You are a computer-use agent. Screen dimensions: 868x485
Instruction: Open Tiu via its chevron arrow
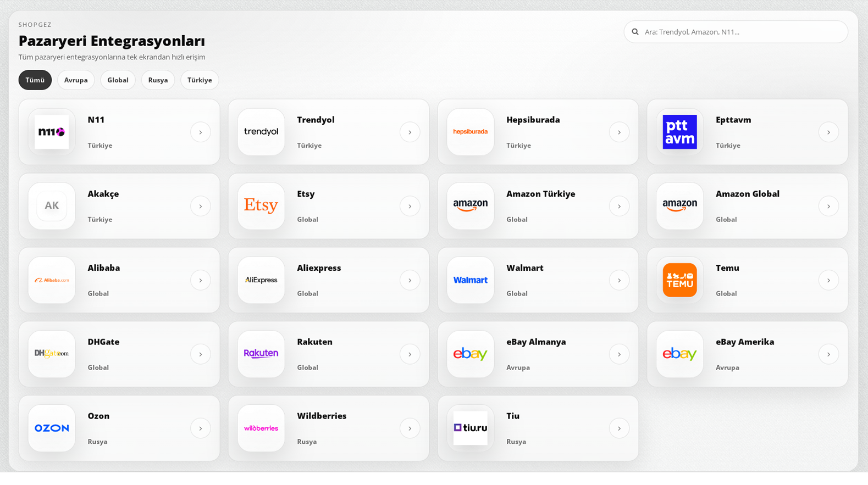[x=620, y=428]
